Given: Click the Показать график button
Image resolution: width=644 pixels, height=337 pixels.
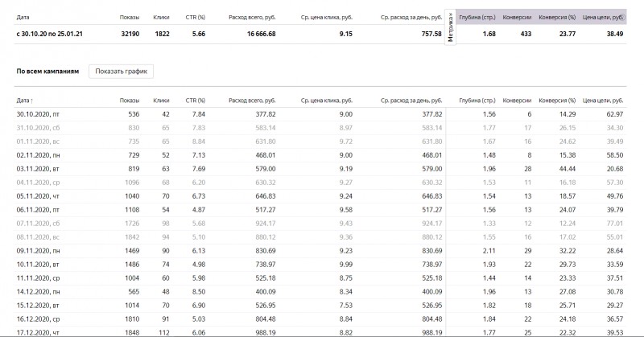Looking at the screenshot, I should (122, 71).
